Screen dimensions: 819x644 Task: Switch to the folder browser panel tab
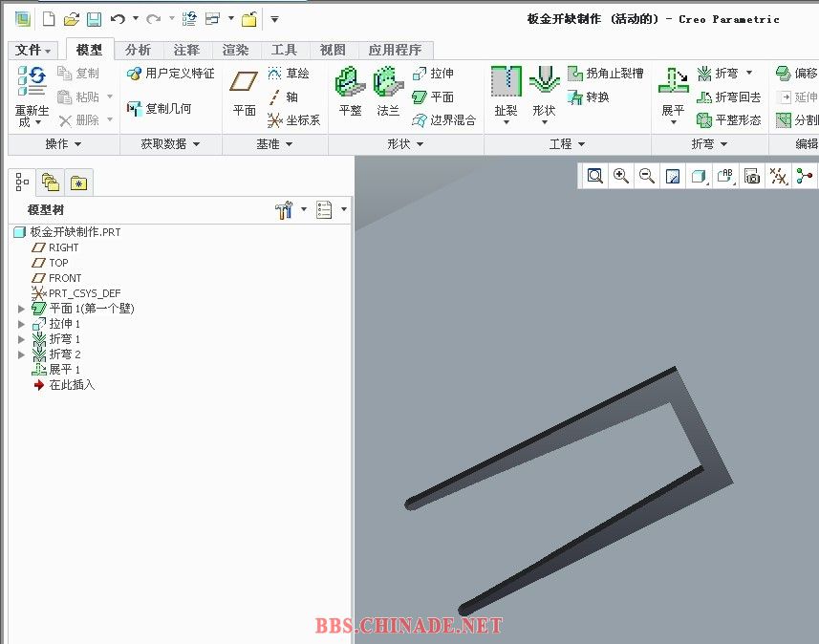pyautogui.click(x=50, y=182)
